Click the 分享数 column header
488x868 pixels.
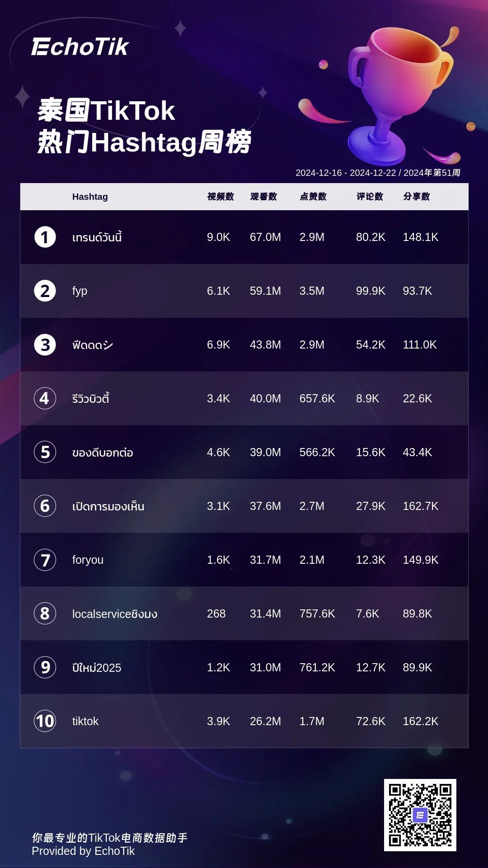(x=417, y=197)
